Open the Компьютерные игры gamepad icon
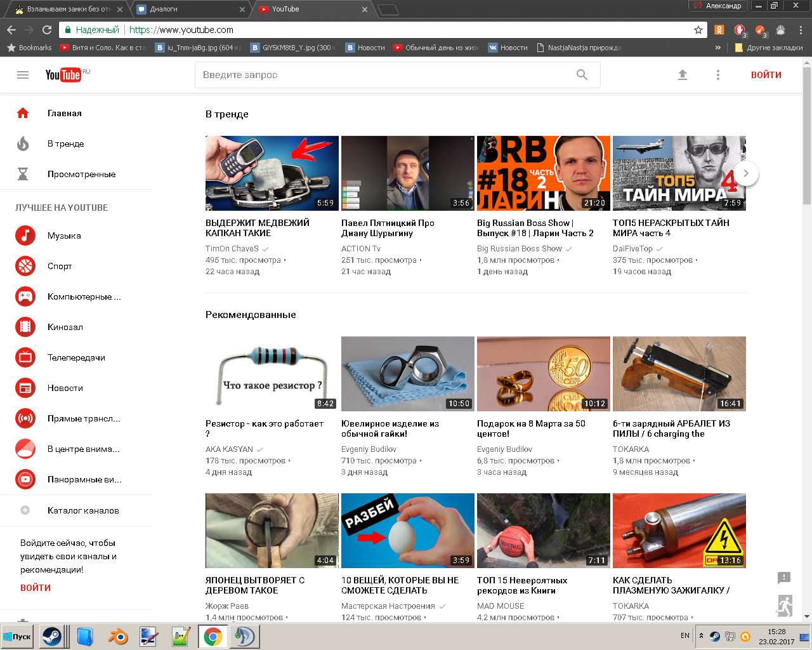The width and height of the screenshot is (812, 650). (x=25, y=296)
